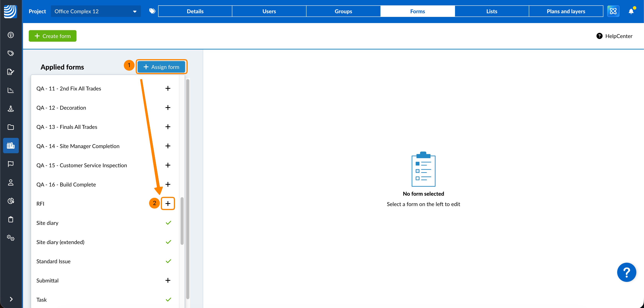
Task: Click the blue Assign form button
Action: tap(162, 67)
